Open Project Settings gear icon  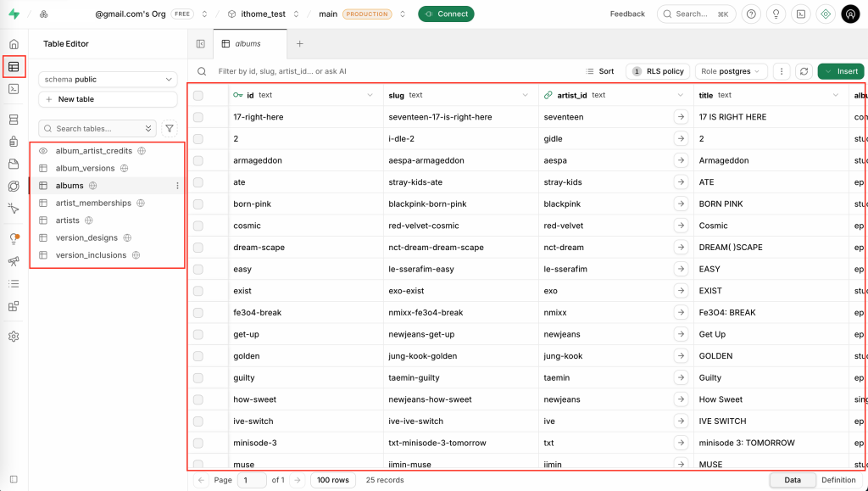click(14, 337)
